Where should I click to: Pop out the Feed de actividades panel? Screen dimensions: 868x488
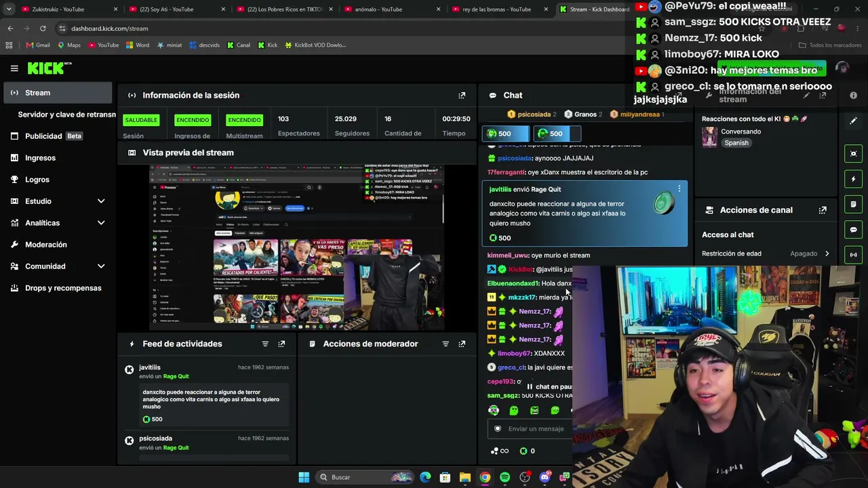tap(281, 344)
